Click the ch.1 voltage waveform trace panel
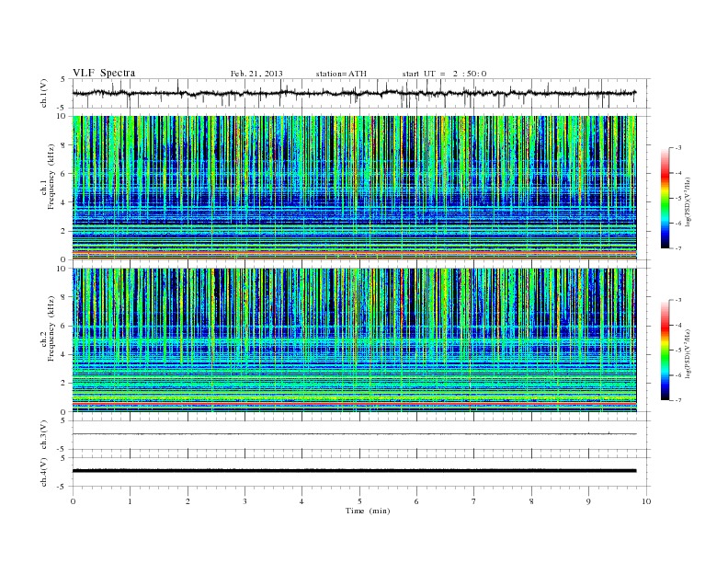 coord(361,93)
